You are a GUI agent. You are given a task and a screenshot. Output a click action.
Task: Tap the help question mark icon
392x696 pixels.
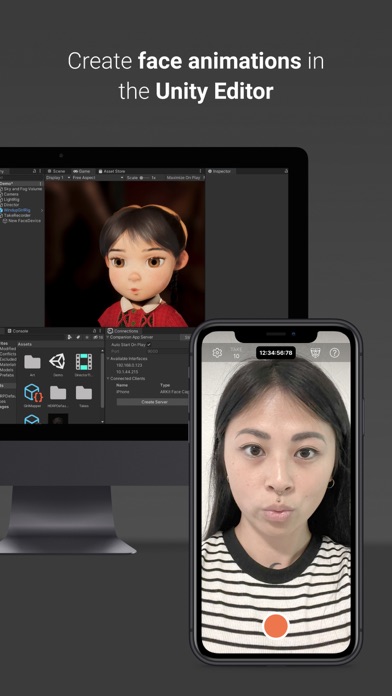pos(334,353)
